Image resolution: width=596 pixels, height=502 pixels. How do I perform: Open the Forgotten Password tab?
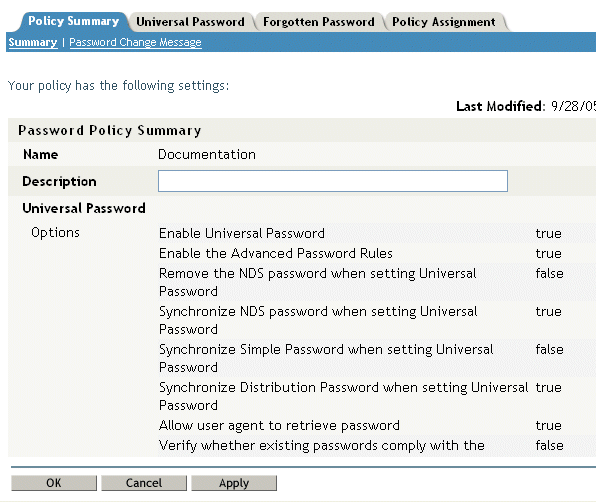pyautogui.click(x=319, y=22)
